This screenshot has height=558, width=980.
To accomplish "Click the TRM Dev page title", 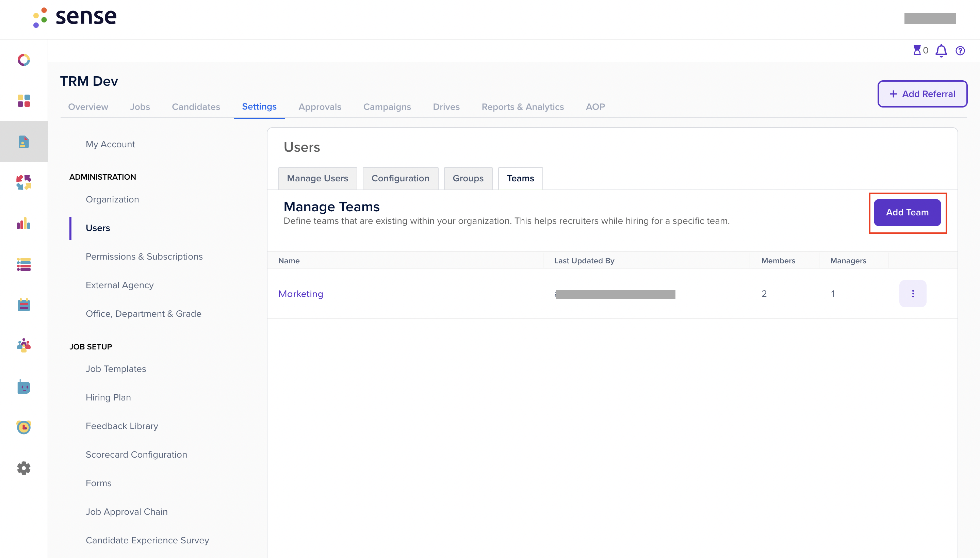I will point(89,81).
